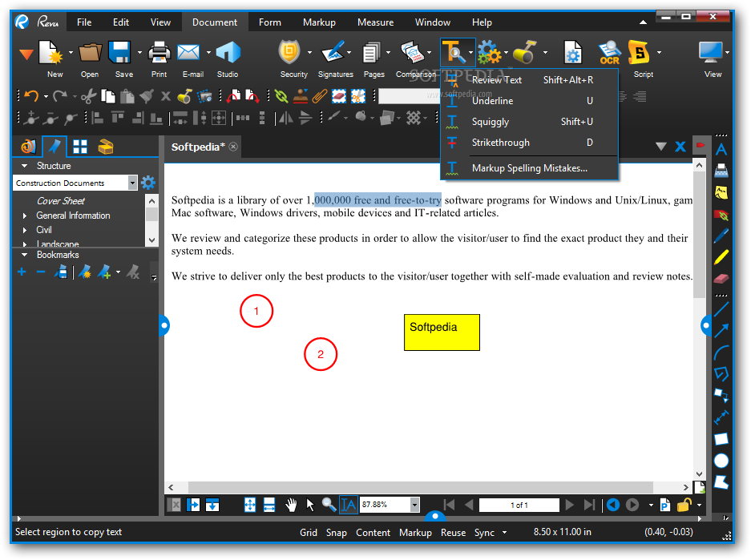Click the Structure settings gear icon
The height and width of the screenshot is (560, 751).
148,183
